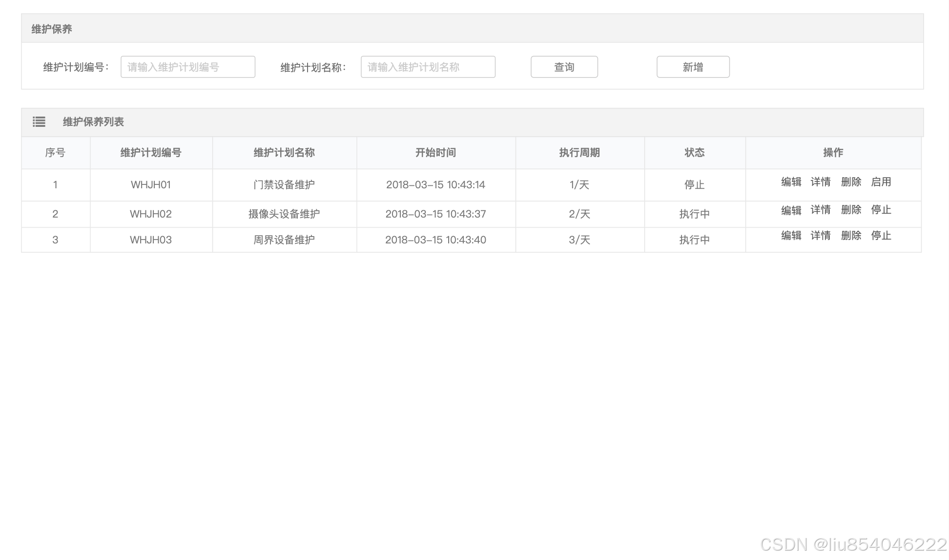Click 删除 in the WHJH02 row
Screen dimensions: 949x560
(851, 210)
